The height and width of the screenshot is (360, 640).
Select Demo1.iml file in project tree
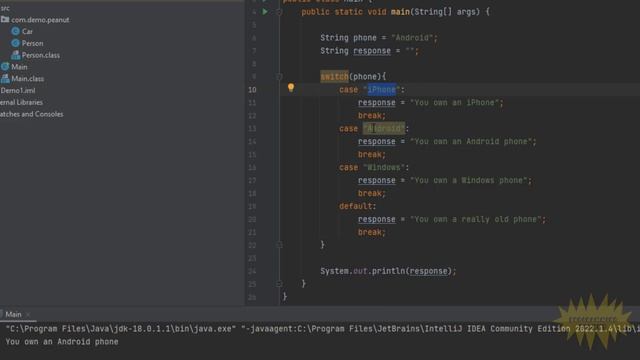click(18, 91)
